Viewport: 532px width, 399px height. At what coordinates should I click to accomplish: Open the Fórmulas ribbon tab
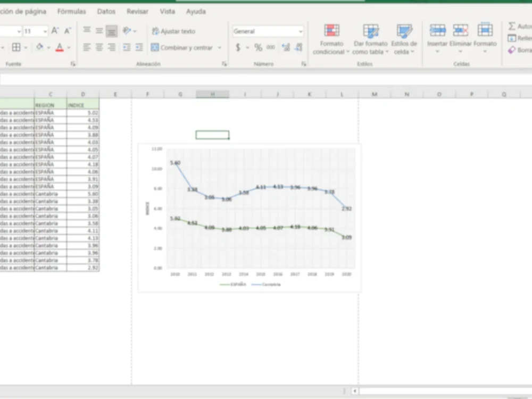[72, 12]
